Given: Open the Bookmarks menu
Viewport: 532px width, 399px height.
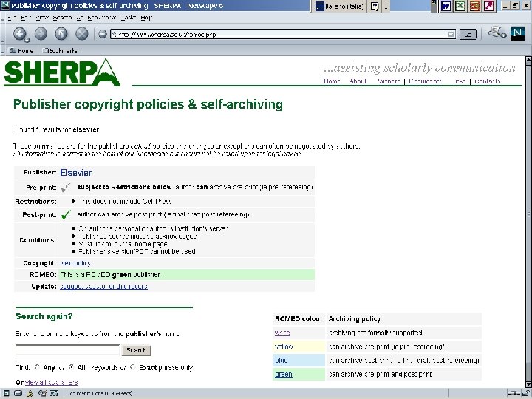Looking at the screenshot, I should 102,18.
